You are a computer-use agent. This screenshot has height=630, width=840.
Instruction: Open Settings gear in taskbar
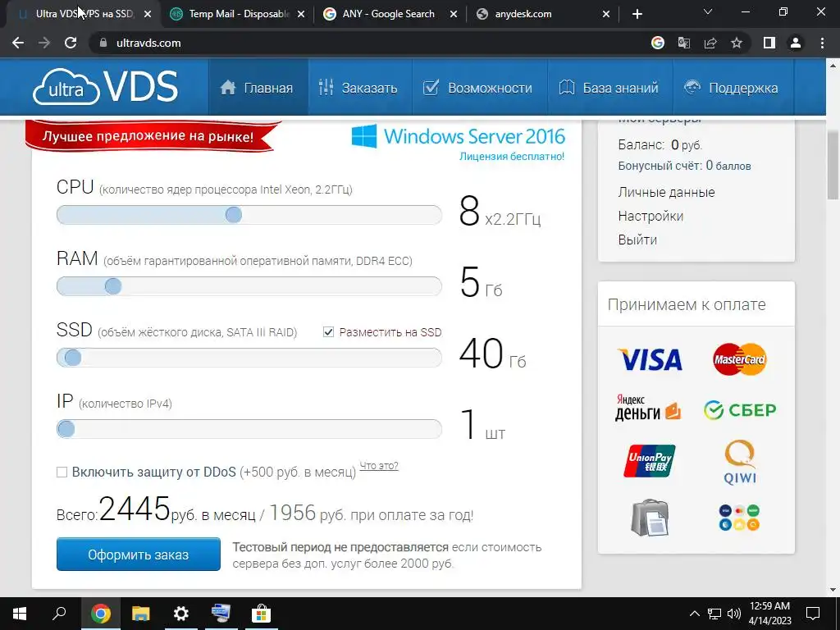181,614
